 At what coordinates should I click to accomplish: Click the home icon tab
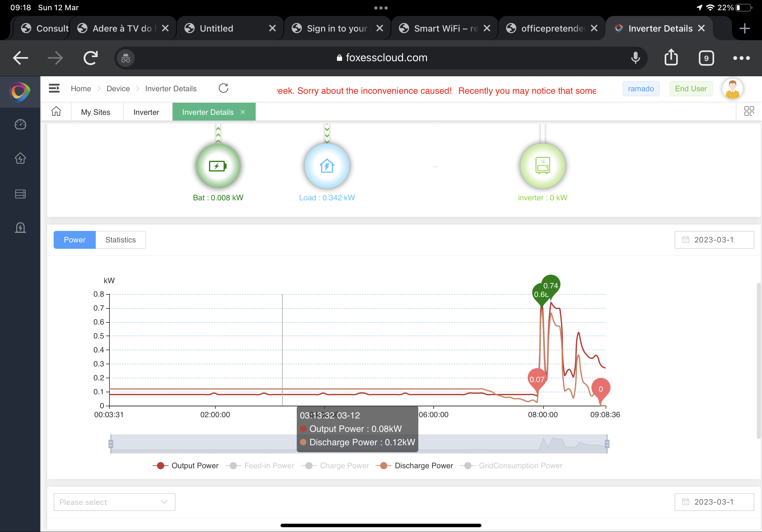[x=56, y=112]
